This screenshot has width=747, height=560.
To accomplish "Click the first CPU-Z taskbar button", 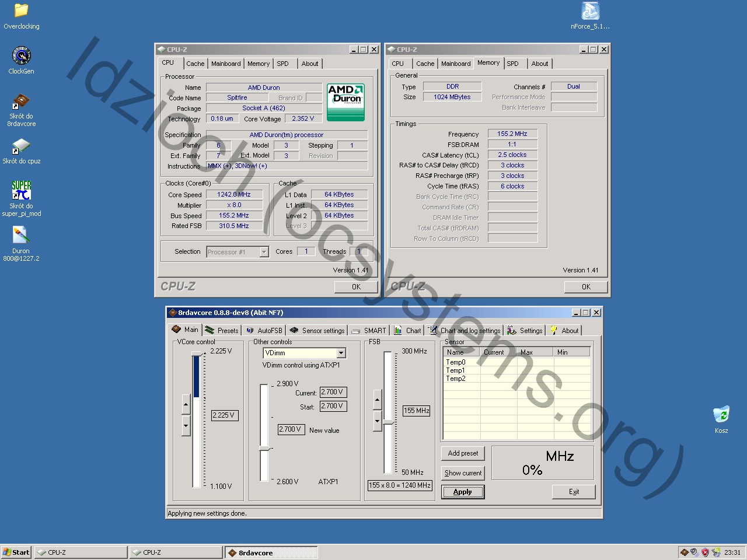I will click(81, 552).
